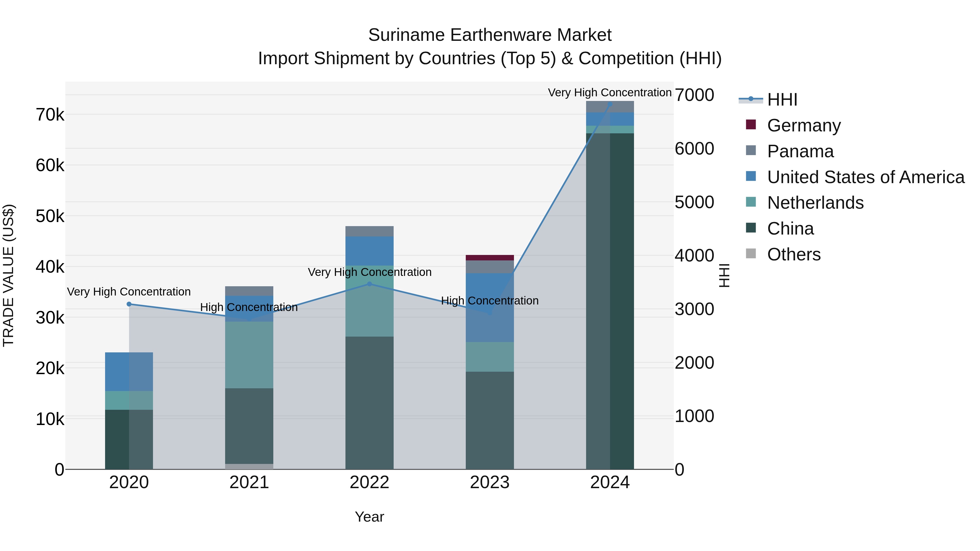Click the China bar segment for 2023
Image resolution: width=980 pixels, height=551 pixels.
point(490,421)
